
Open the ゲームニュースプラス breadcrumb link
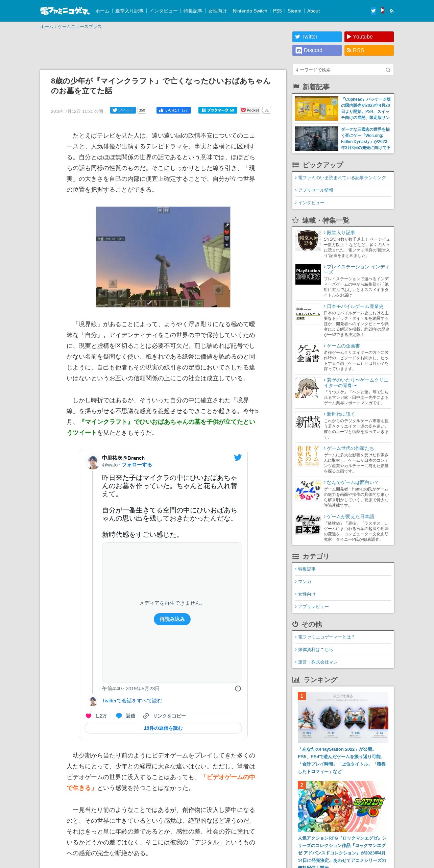pos(79,27)
